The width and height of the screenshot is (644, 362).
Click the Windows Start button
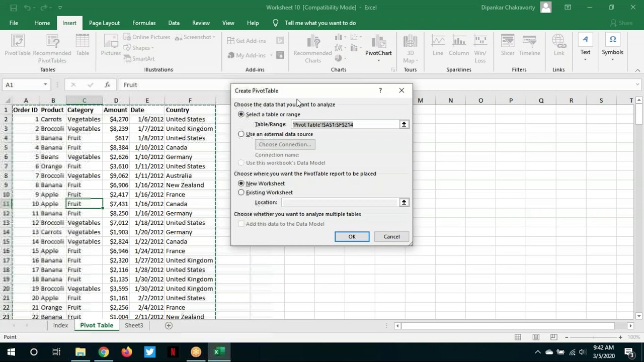coord(11,352)
